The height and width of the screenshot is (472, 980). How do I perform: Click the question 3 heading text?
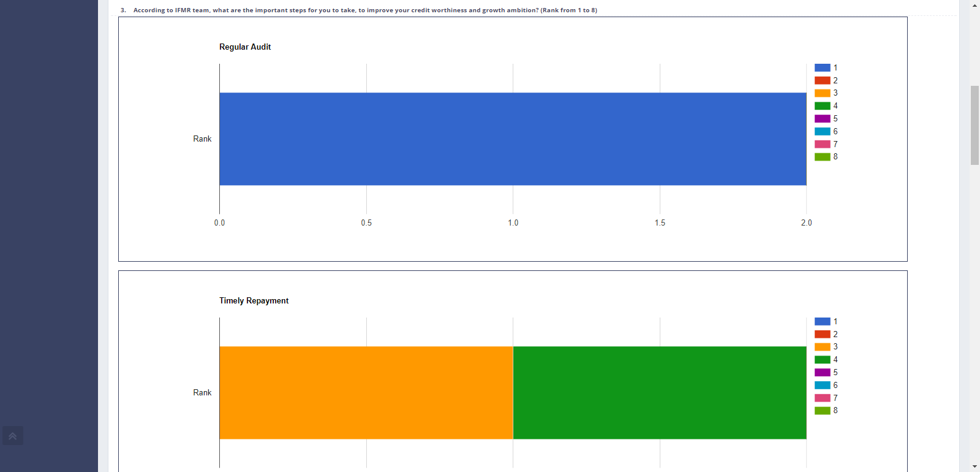364,10
